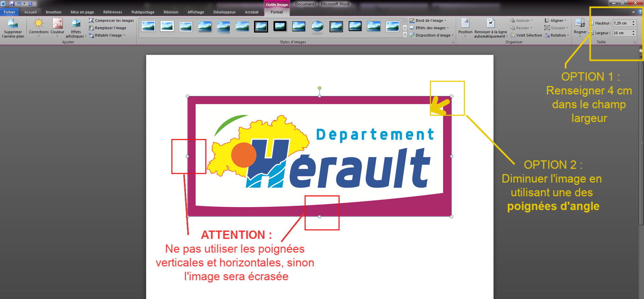Open the Couleur options
The width and height of the screenshot is (644, 299).
(x=57, y=28)
